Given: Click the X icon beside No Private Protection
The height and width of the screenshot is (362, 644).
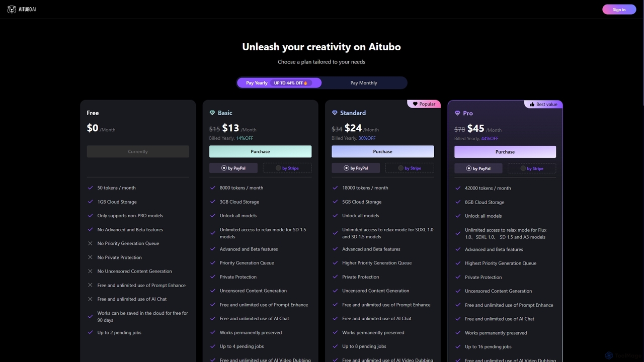Looking at the screenshot, I should coord(90,257).
